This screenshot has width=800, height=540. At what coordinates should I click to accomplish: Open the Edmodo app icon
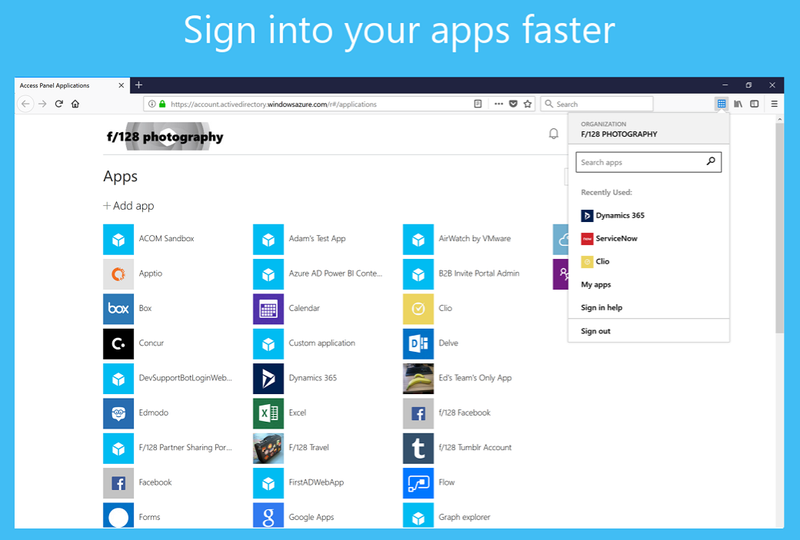point(118,413)
